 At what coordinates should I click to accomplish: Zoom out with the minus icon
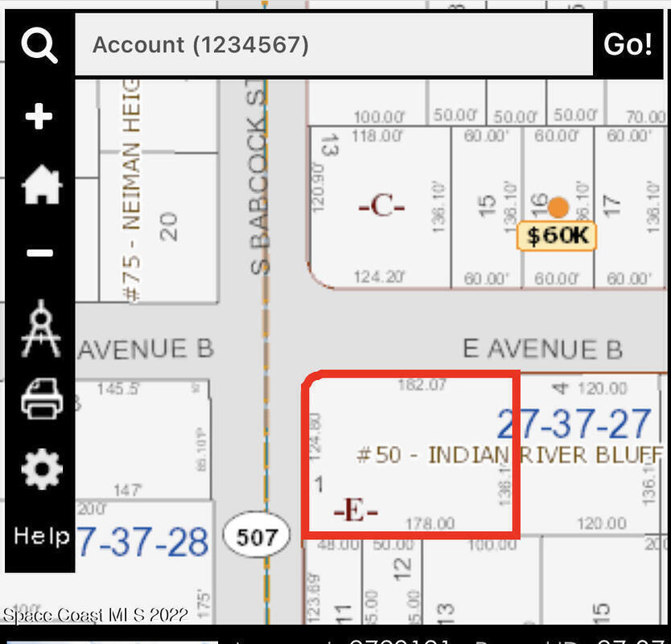(39, 254)
